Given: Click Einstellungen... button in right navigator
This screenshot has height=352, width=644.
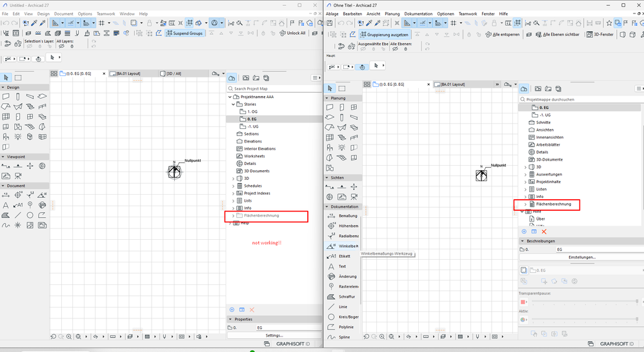Looking at the screenshot, I should [581, 257].
